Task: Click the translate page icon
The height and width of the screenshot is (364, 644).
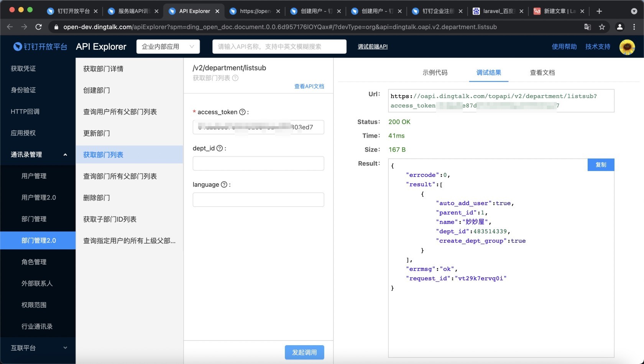Action: (587, 27)
